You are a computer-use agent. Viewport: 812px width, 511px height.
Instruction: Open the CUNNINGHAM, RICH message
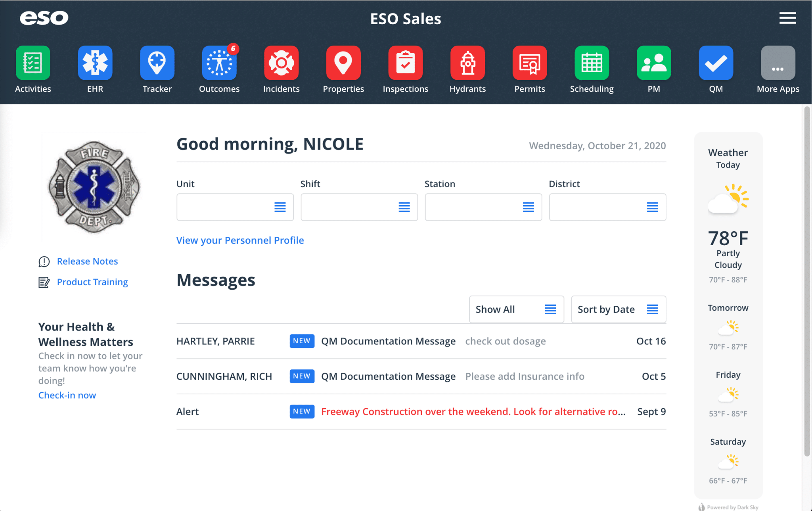(x=421, y=377)
